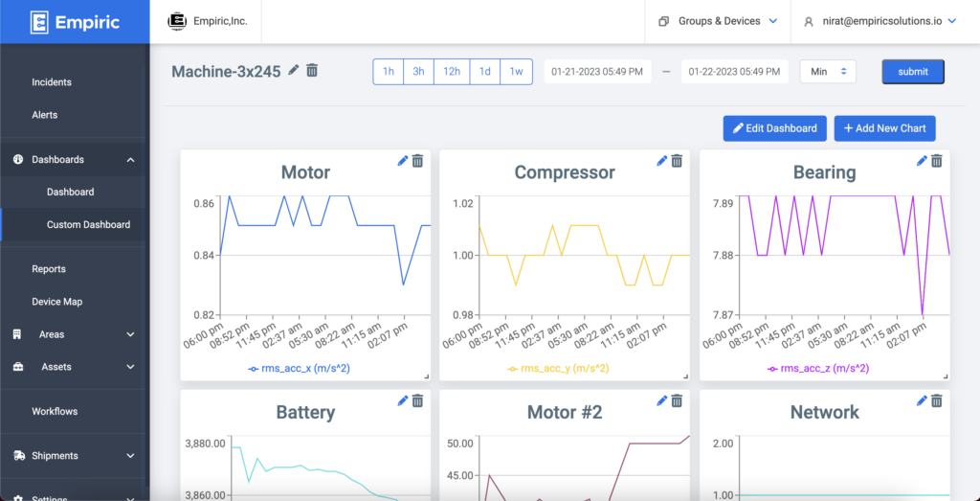The width and height of the screenshot is (980, 501).
Task: Click the Add New Chart button
Action: point(885,128)
